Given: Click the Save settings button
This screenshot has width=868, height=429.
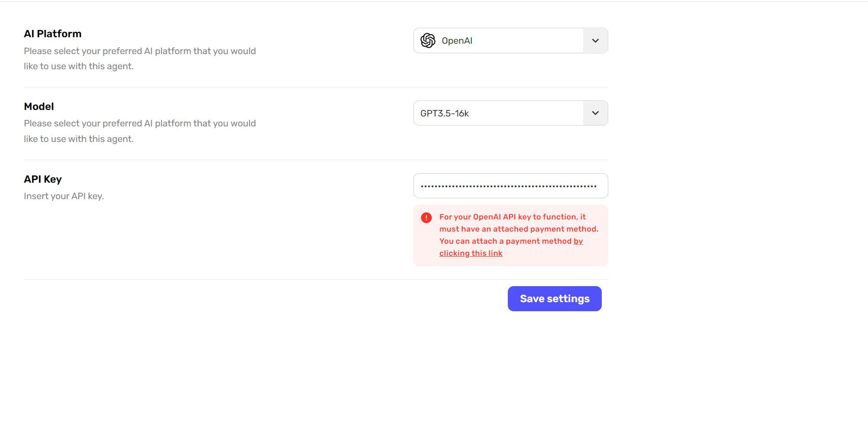Looking at the screenshot, I should tap(555, 299).
